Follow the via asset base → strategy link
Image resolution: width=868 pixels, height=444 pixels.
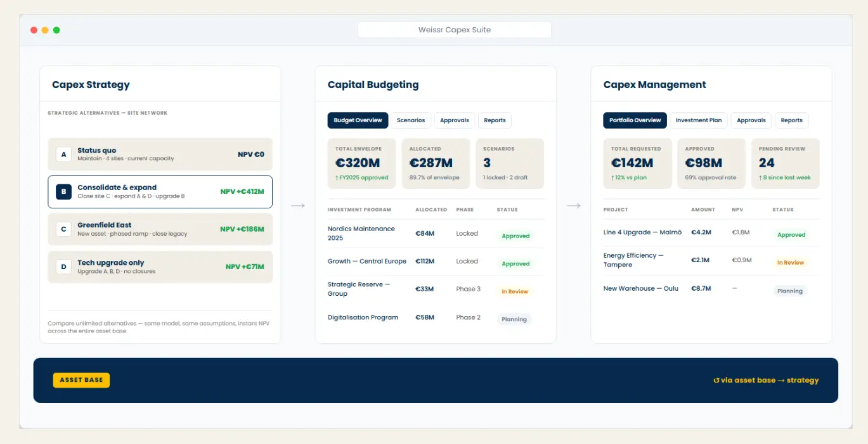[766, 380]
